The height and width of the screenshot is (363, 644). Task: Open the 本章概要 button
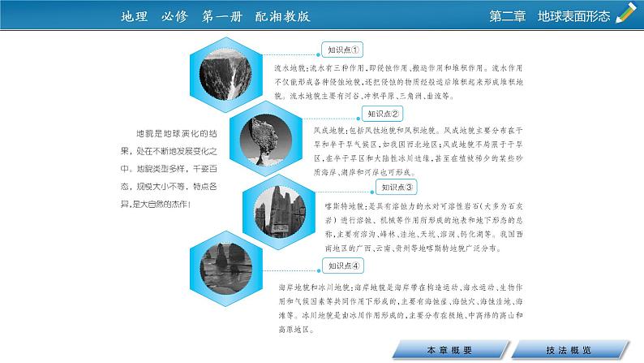click(x=450, y=350)
